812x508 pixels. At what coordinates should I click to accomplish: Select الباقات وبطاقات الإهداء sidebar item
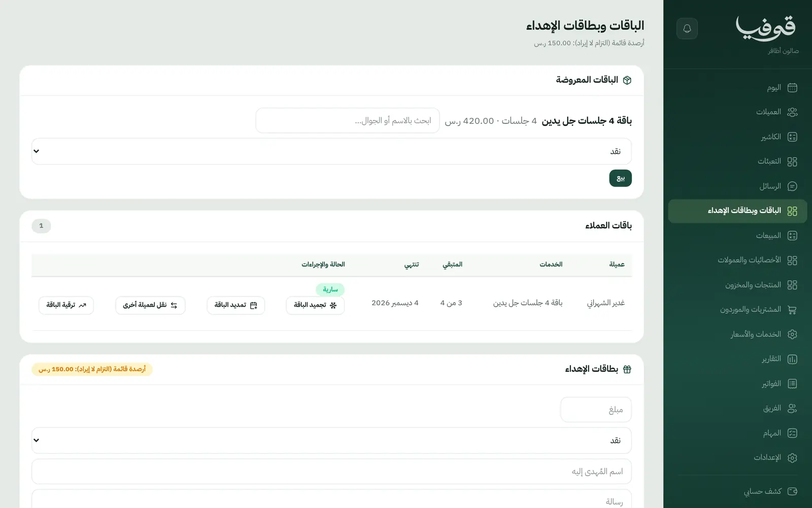click(x=738, y=211)
